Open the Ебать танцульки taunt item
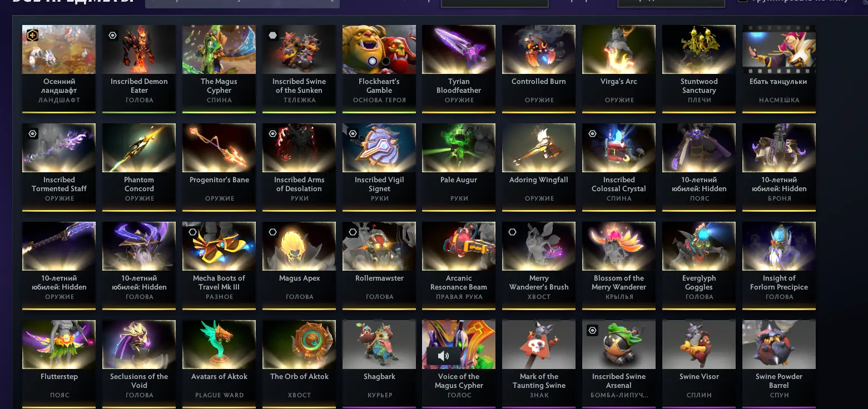Screen dimensions: 868x409 [779, 69]
